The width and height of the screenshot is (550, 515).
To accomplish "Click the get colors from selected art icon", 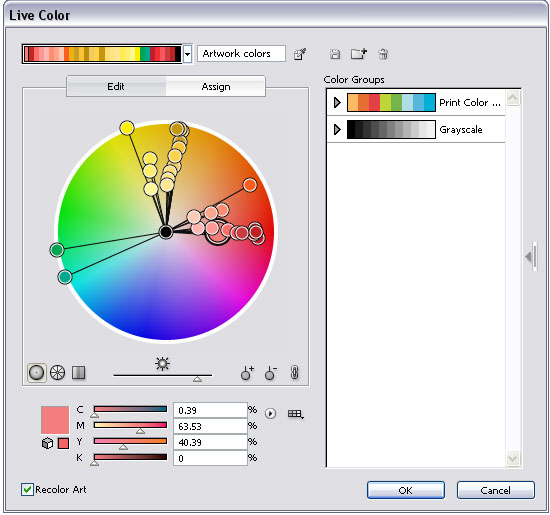I will pos(300,54).
